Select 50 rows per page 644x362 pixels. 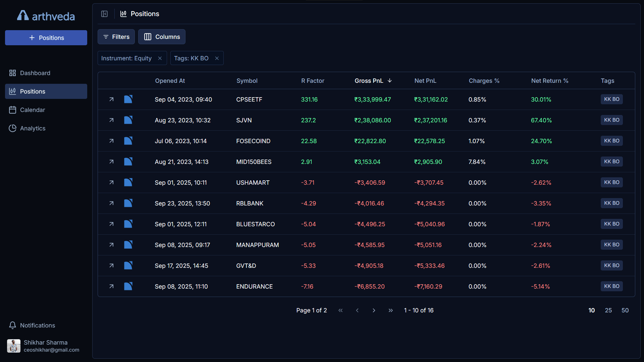point(625,310)
